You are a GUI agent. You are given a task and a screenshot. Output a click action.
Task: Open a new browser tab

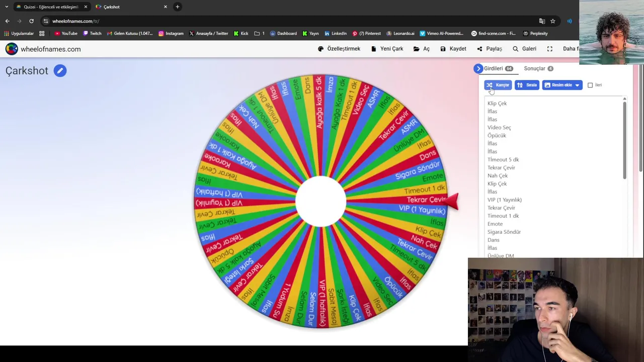[x=177, y=7]
